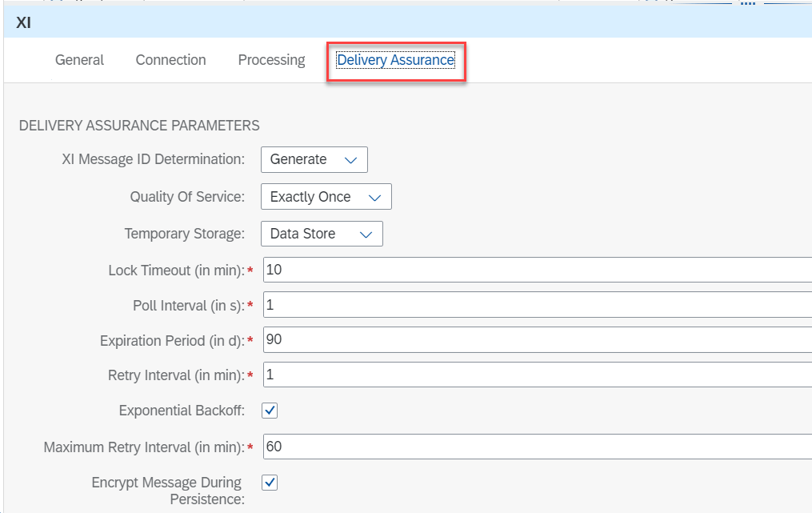Switch to the General tab
The height and width of the screenshot is (513, 812).
pyautogui.click(x=79, y=60)
